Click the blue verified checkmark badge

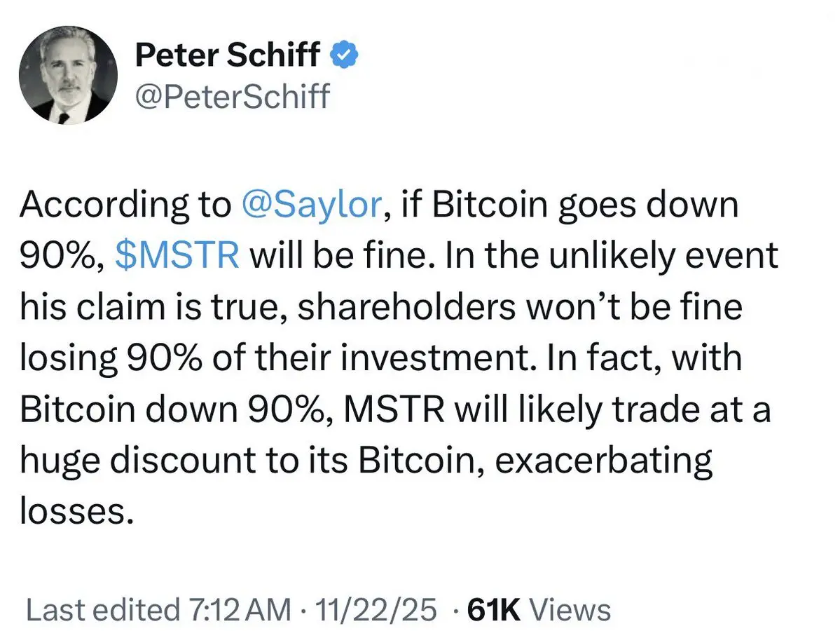[344, 55]
